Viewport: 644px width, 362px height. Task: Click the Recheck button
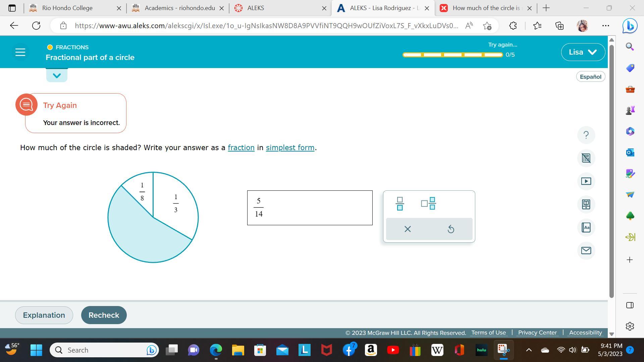[104, 315]
